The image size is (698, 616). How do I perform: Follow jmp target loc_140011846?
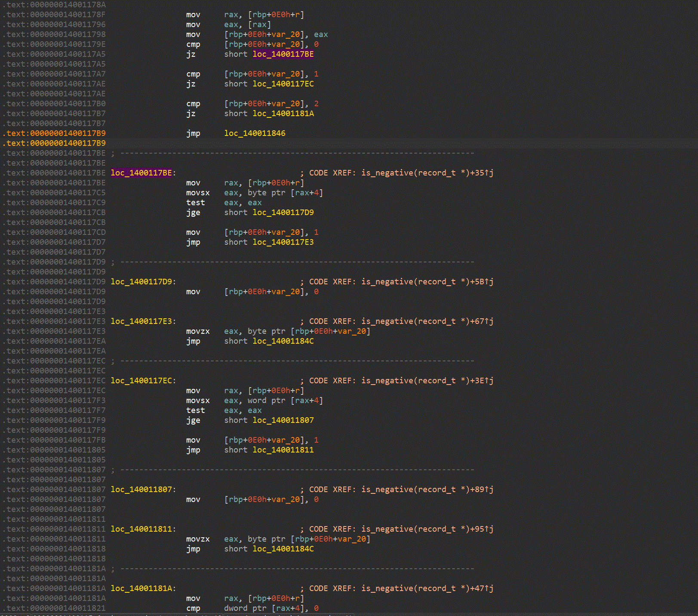tap(255, 133)
